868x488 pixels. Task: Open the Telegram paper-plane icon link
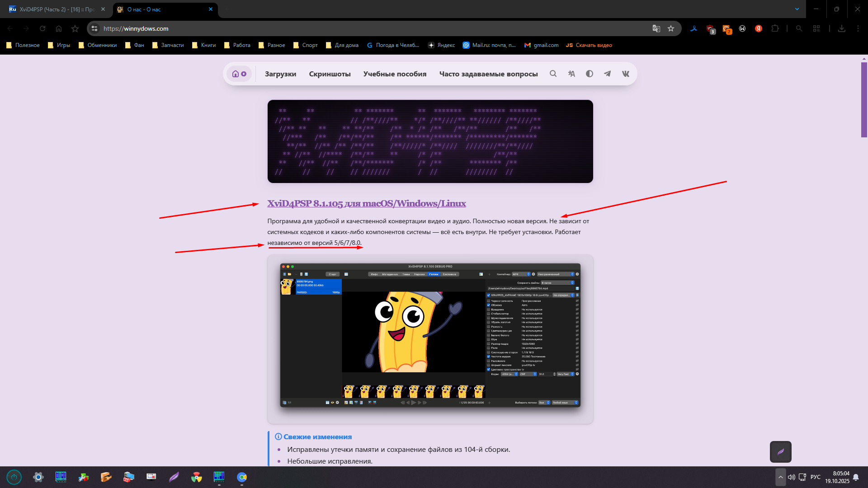tap(608, 74)
